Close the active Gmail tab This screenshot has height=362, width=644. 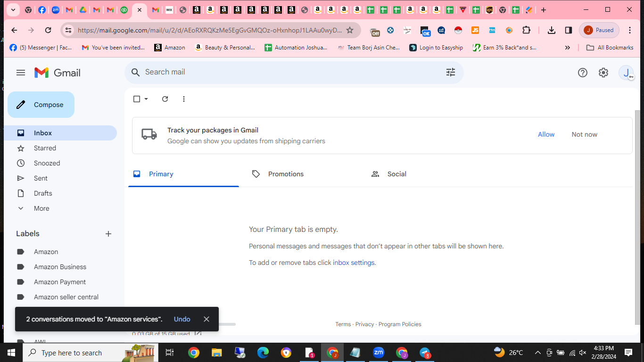coord(140,10)
